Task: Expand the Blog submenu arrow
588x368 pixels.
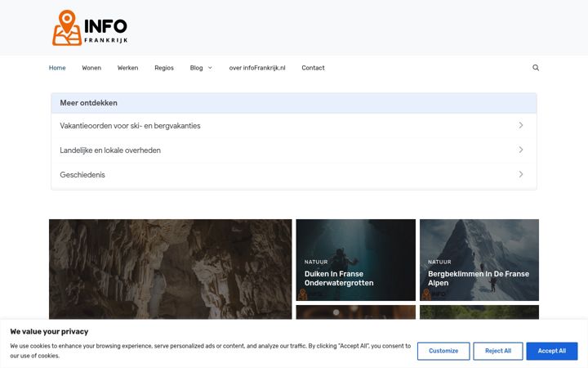Action: point(210,68)
